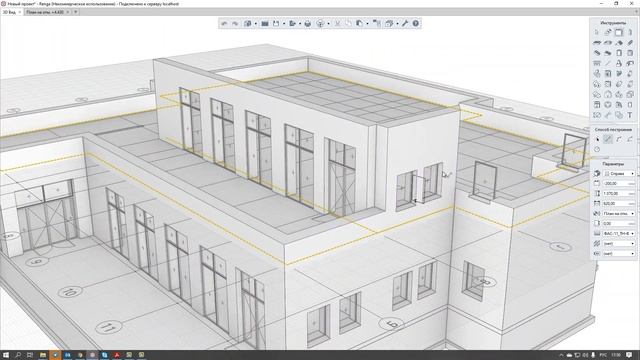Choose the pointer selection build method
Viewport: 640px width, 360px height.
(x=597, y=139)
